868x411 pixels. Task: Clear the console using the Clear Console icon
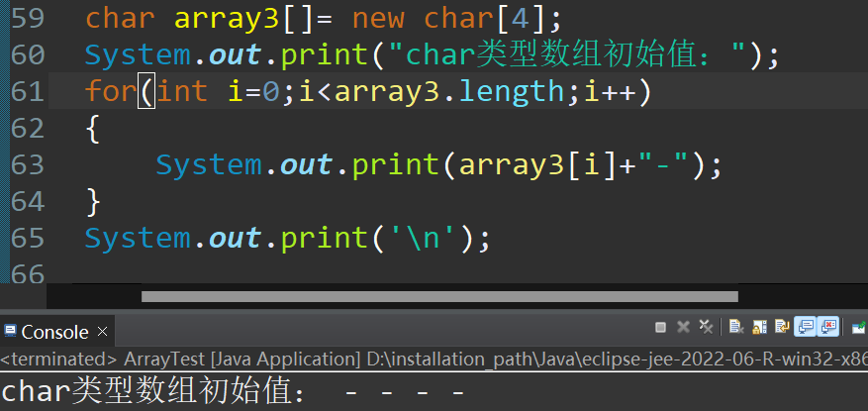[x=736, y=327]
